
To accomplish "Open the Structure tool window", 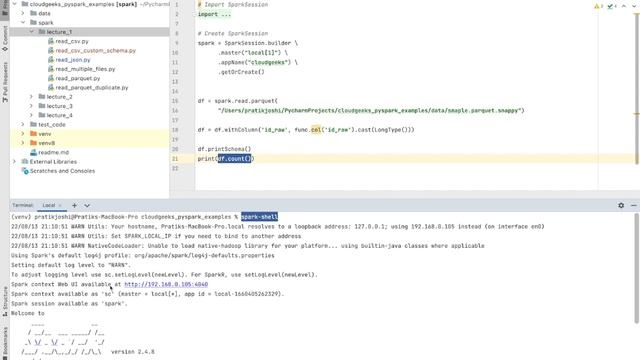I will [5, 301].
